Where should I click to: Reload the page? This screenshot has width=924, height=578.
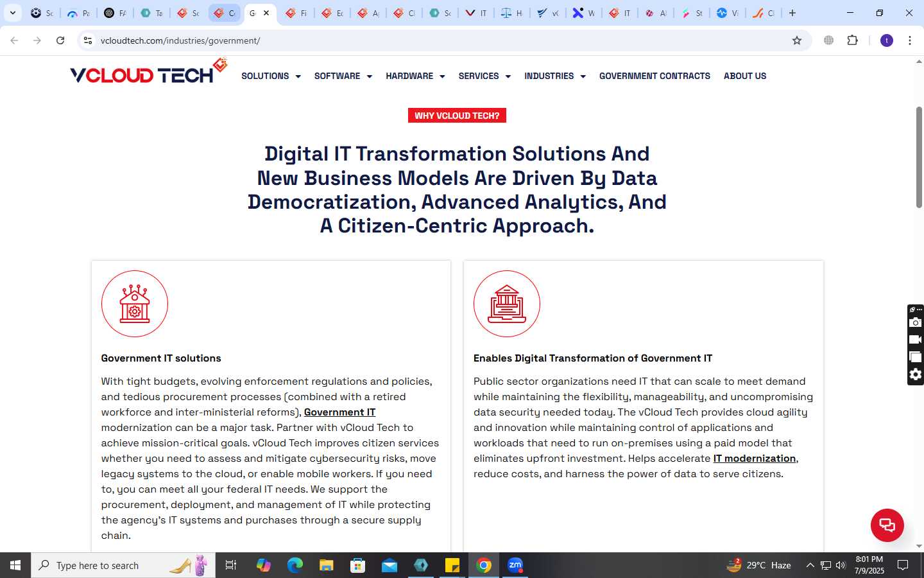pos(60,40)
